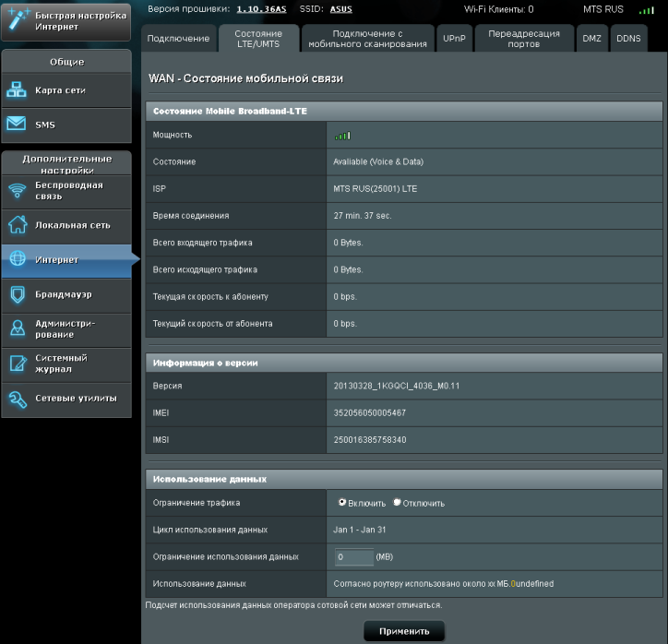Open Администрирование menu item
The height and width of the screenshot is (644, 668).
coord(66,329)
